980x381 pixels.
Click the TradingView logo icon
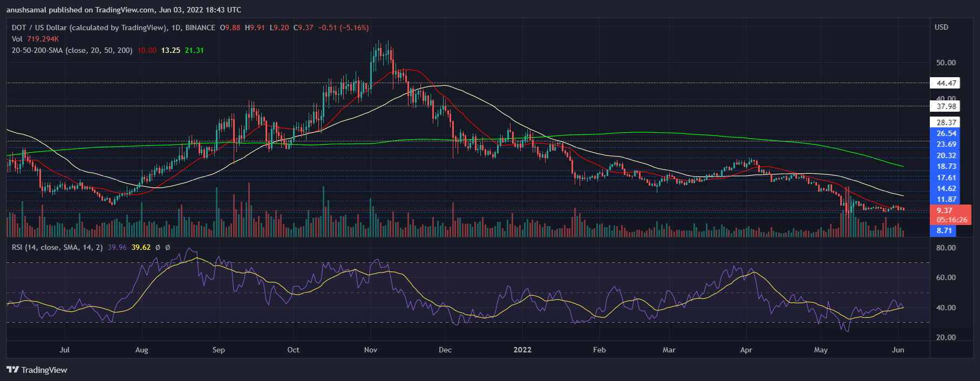pos(12,370)
